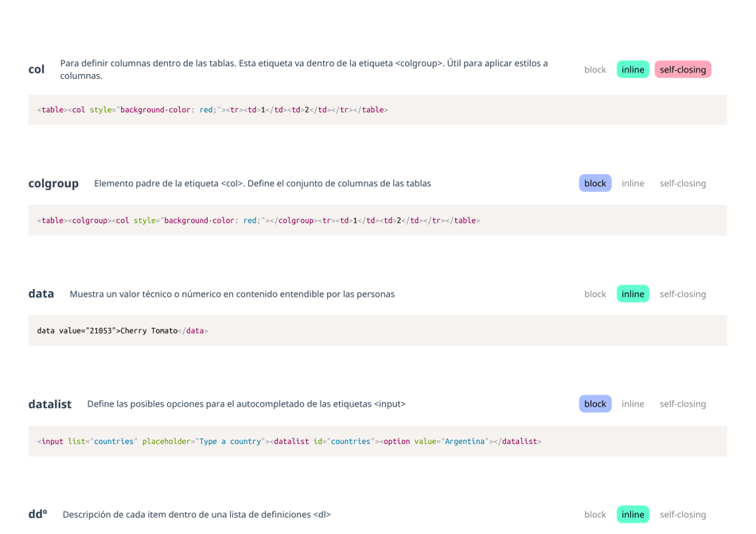Open the "col" tag heading
Viewport: 756px width, 534px height.
tap(37, 69)
